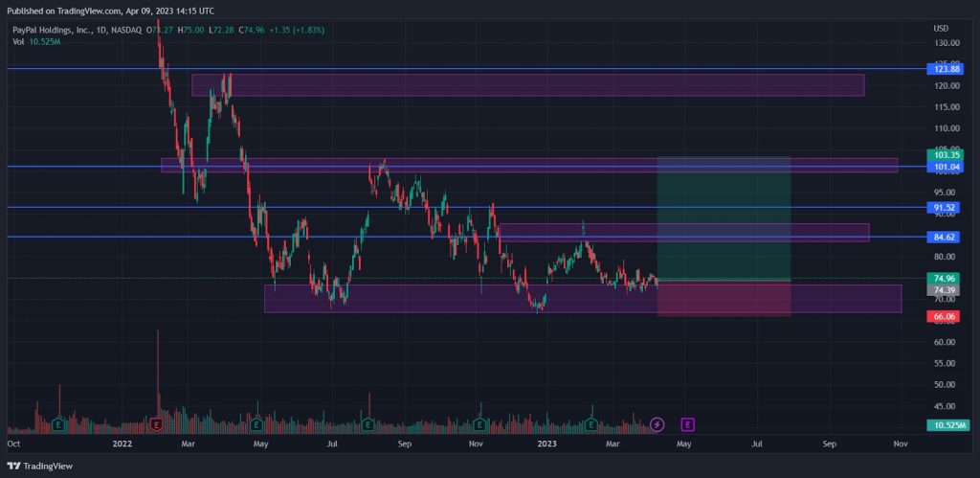
Task: Open the earnings marker at May 2022
Action: tap(256, 424)
